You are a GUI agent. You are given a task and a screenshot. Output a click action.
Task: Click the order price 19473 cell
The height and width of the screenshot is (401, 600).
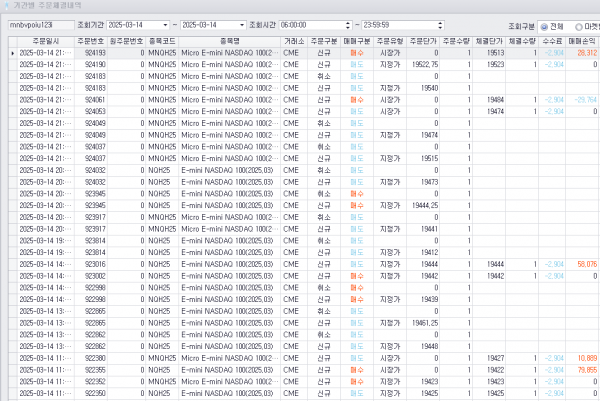tap(423, 182)
